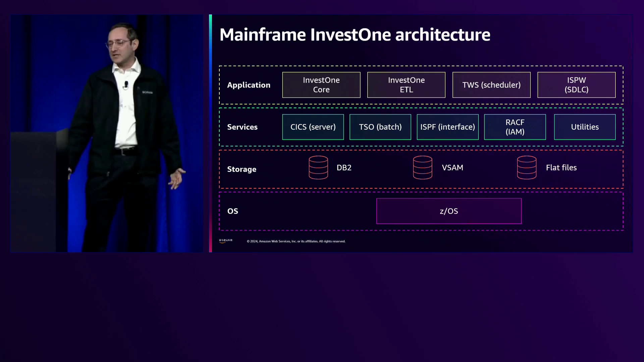Click the VSAM database cylinder icon
The width and height of the screenshot is (644, 362).
[423, 168]
